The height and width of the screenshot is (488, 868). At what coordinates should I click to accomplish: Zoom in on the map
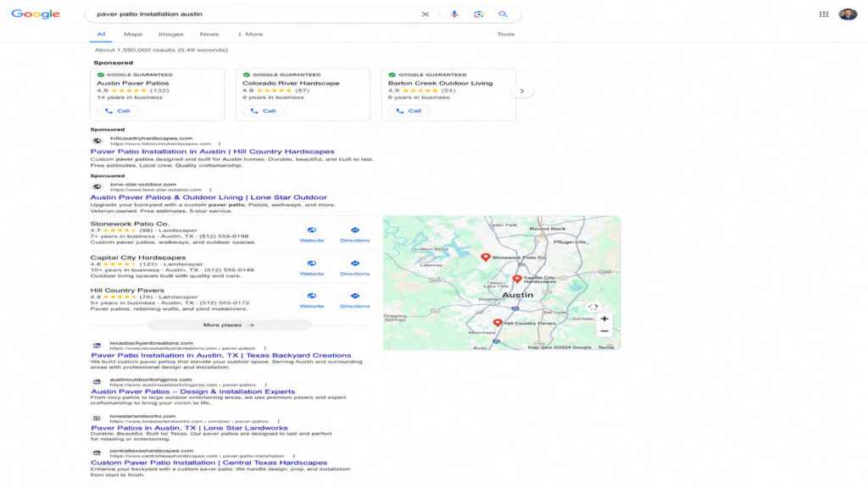[604, 319]
